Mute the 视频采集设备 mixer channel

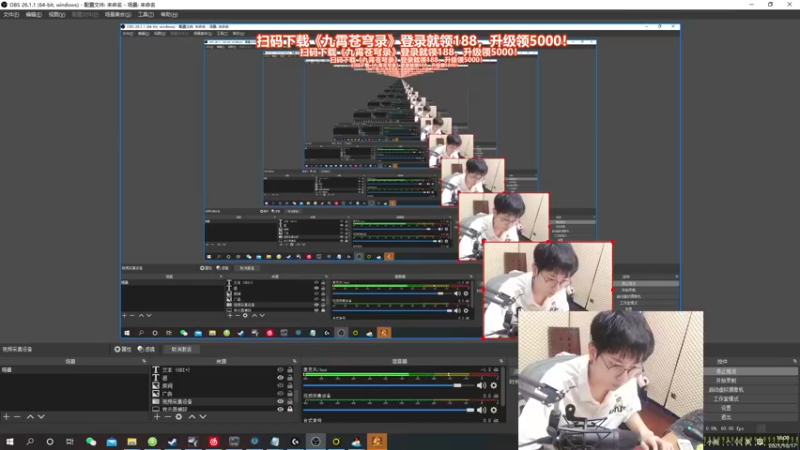481,410
